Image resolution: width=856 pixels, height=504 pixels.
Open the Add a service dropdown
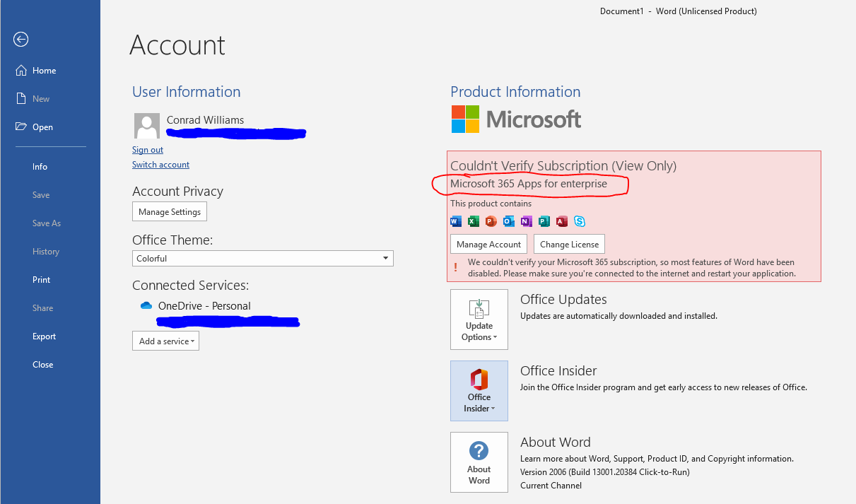166,341
